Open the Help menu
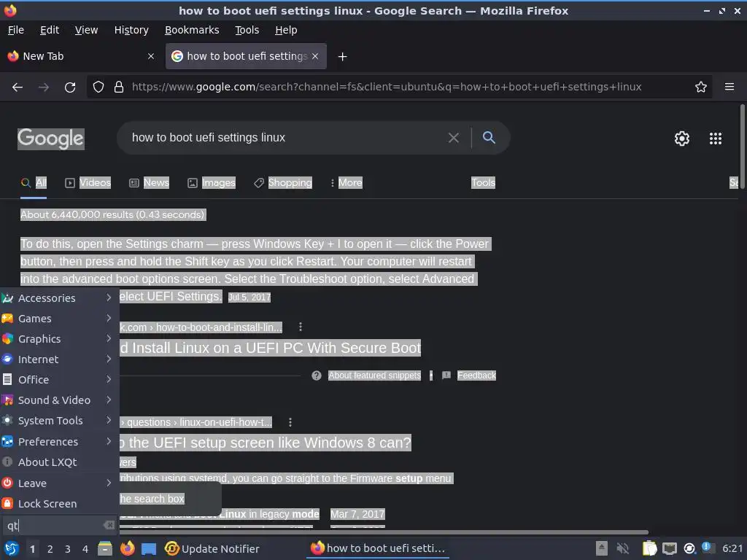 [286, 30]
